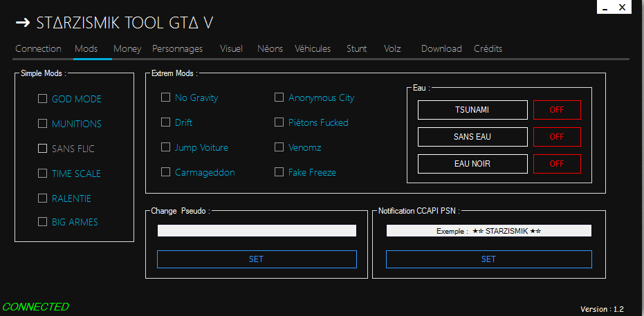Screen dimensions: 644x316
Task: Toggle the Fake Freeze checkbox
Action: pos(279,172)
